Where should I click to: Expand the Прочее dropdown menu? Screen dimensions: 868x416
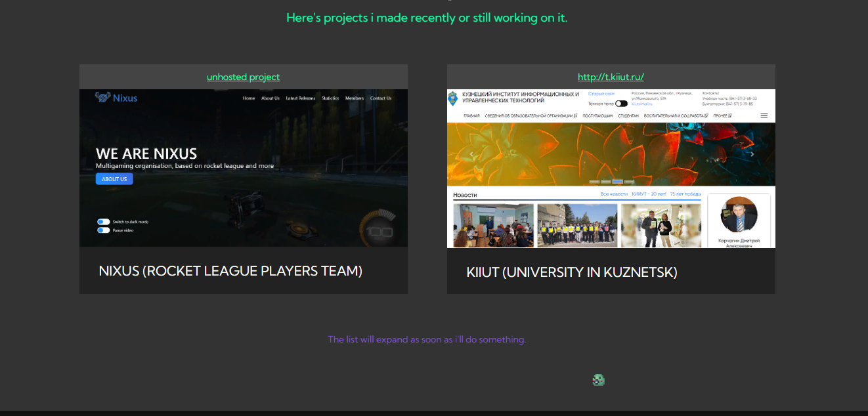722,115
